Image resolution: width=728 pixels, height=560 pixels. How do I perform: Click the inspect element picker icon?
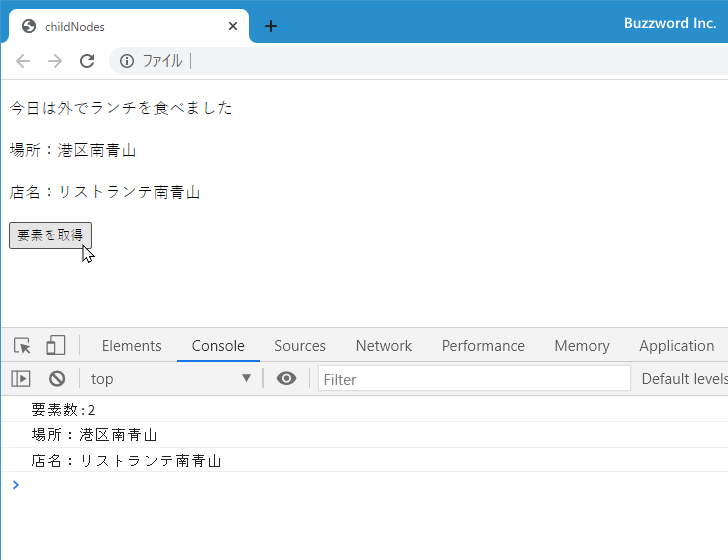coord(22,346)
